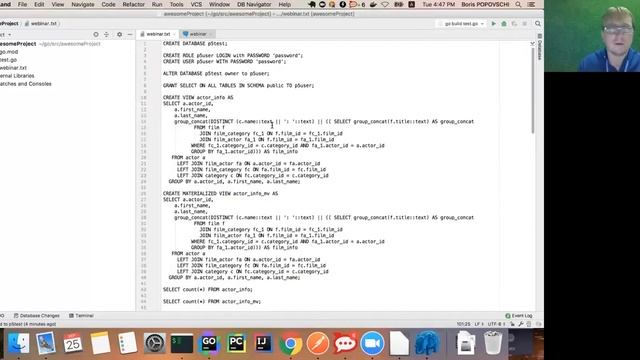Click the cursor position indicator 101:25
This screenshot has width=640, height=360.
pyautogui.click(x=463, y=324)
